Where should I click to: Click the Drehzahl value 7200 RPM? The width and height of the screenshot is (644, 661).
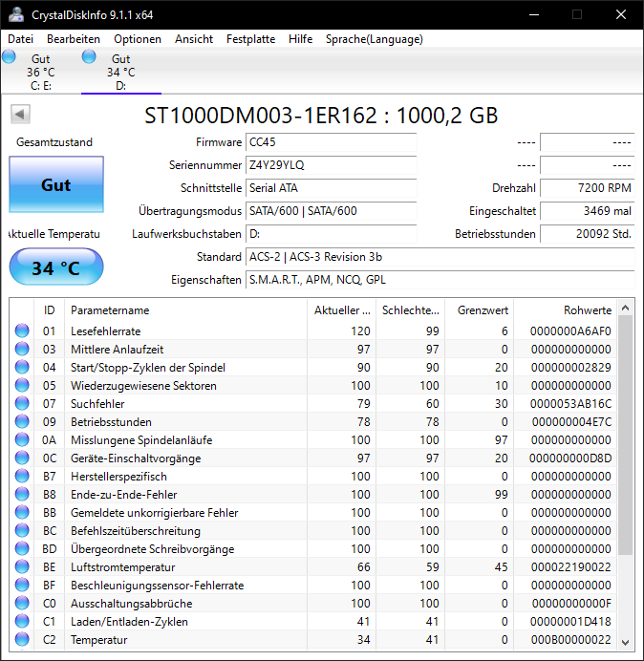tap(587, 187)
